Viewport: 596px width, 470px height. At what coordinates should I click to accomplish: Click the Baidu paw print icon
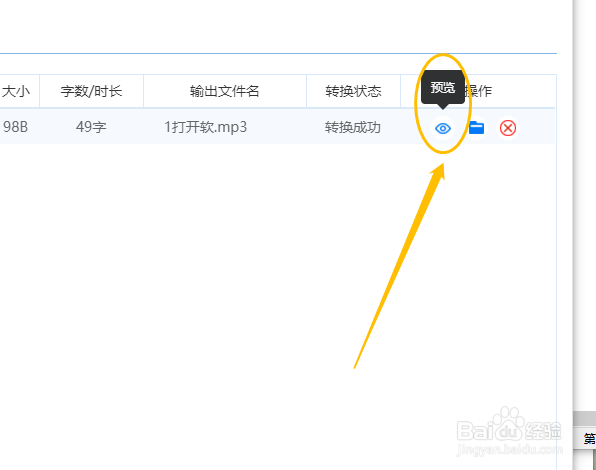pos(509,423)
